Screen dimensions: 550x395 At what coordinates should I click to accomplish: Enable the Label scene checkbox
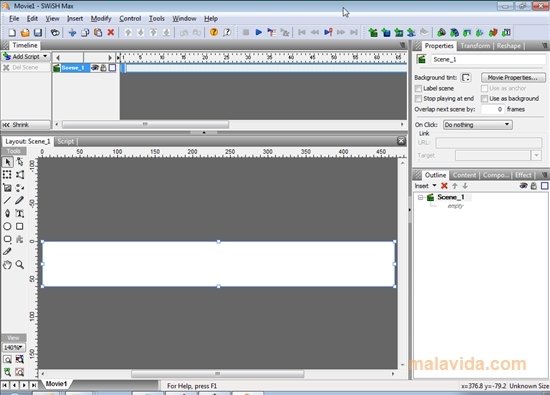(x=418, y=88)
